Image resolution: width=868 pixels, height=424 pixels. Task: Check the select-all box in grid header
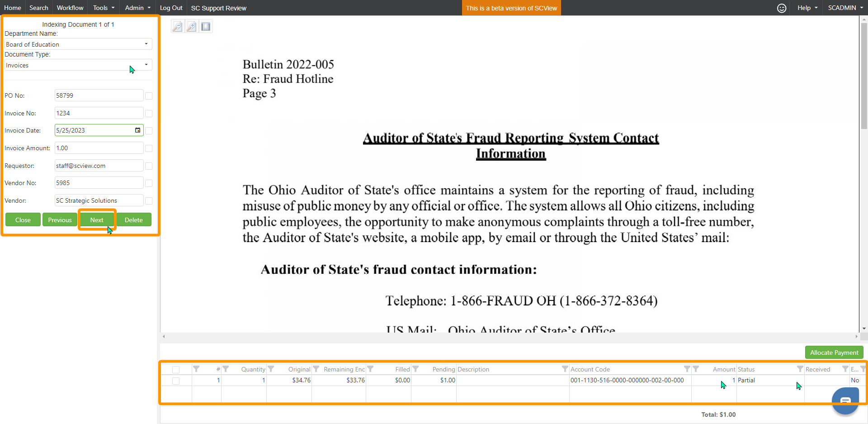click(176, 370)
